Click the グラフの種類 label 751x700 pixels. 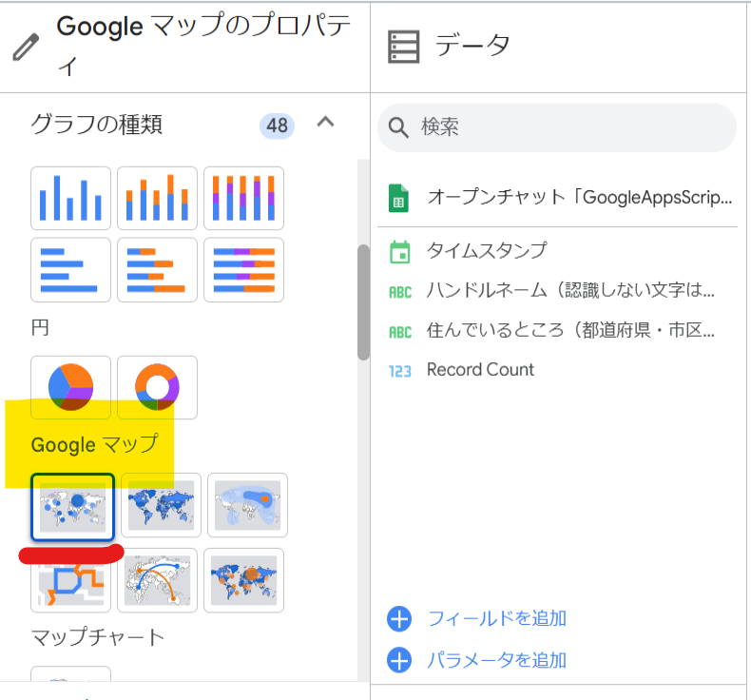(97, 125)
